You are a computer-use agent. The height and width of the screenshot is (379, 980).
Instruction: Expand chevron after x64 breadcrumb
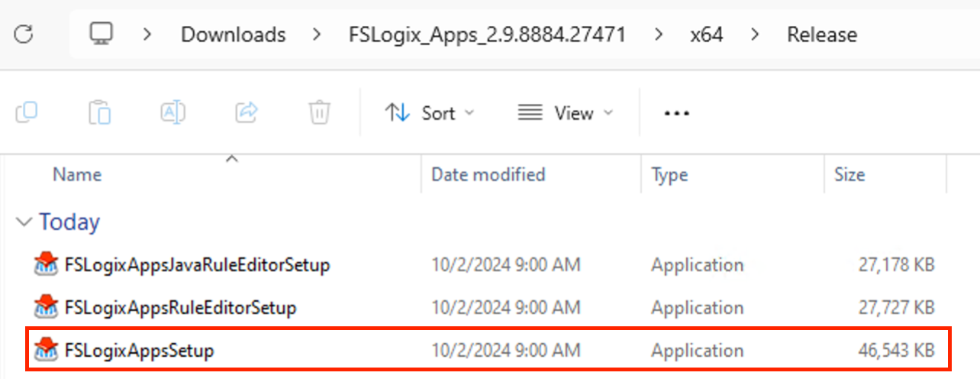pyautogui.click(x=755, y=34)
